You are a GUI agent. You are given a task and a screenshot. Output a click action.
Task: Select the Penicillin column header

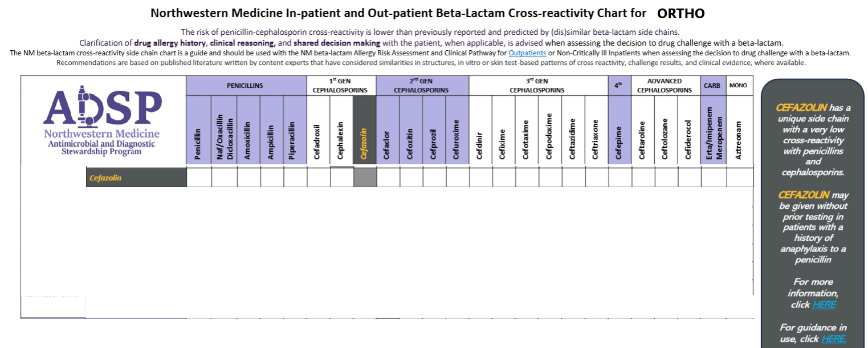(198, 130)
